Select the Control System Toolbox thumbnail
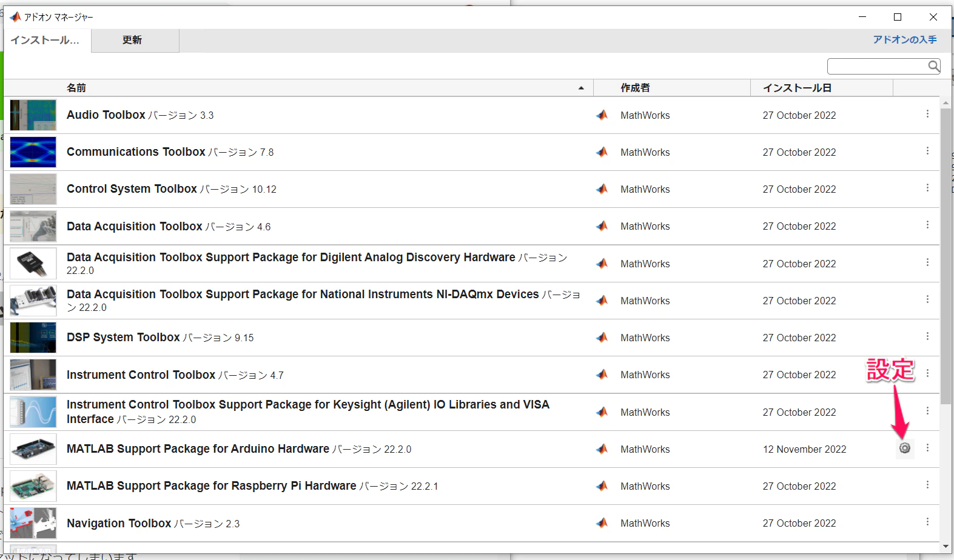Image resolution: width=954 pixels, height=560 pixels. pos(33,189)
